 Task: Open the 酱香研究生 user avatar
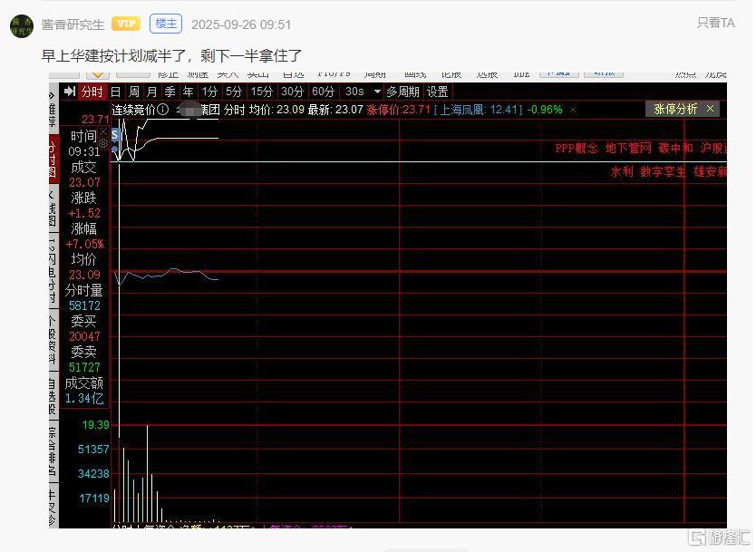point(22,25)
